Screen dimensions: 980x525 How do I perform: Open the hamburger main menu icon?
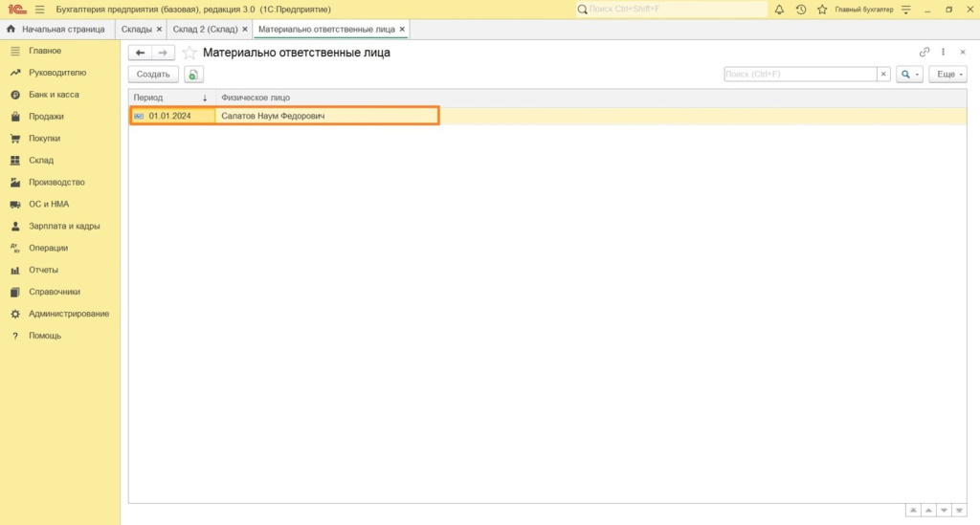(39, 10)
